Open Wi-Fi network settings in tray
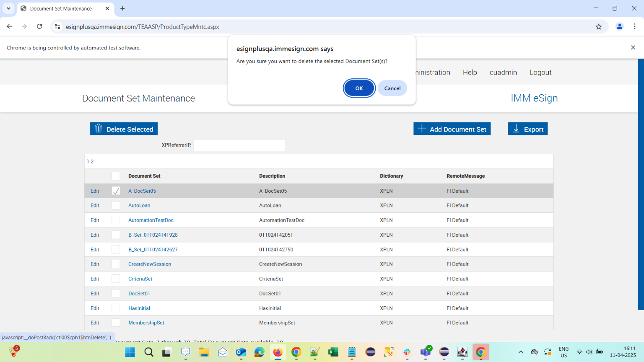Image resolution: width=644 pixels, height=362 pixels. pos(579,352)
